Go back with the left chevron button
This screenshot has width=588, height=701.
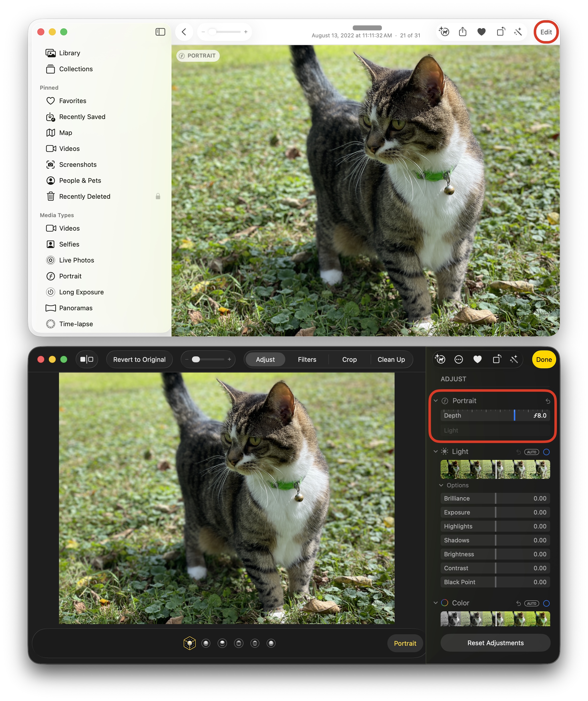tap(184, 32)
